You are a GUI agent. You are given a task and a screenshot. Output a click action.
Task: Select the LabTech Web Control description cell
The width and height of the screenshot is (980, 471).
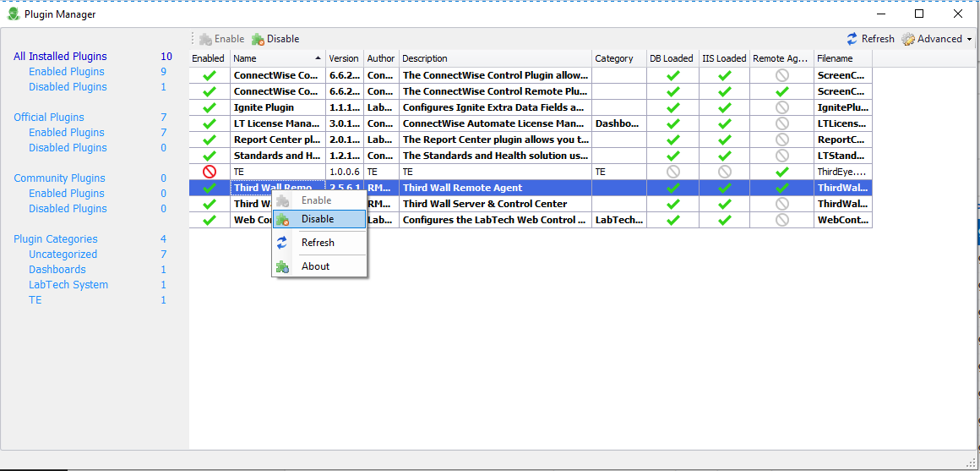pos(496,220)
